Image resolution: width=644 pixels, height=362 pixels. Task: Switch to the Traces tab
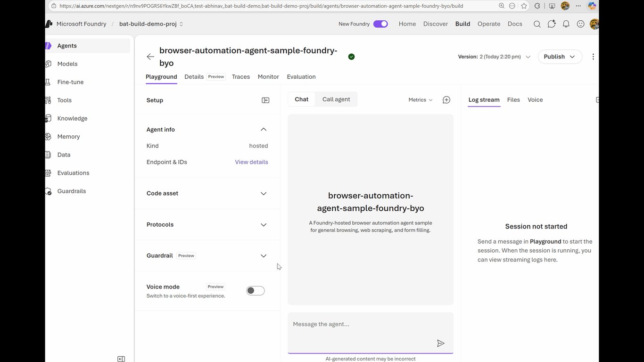241,77
